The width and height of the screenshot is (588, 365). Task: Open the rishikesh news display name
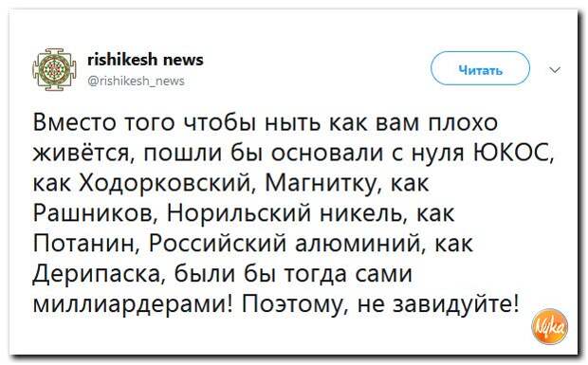click(145, 60)
